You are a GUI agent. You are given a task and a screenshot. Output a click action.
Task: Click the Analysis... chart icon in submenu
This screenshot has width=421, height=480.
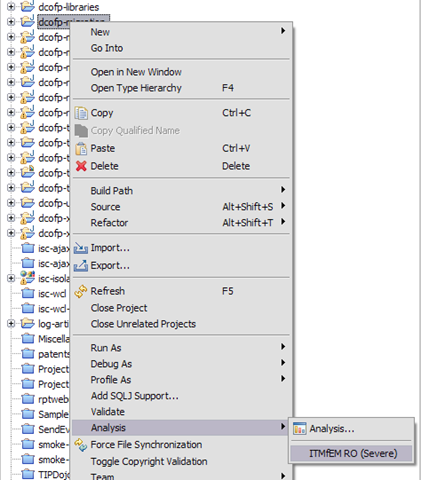pyautogui.click(x=299, y=429)
